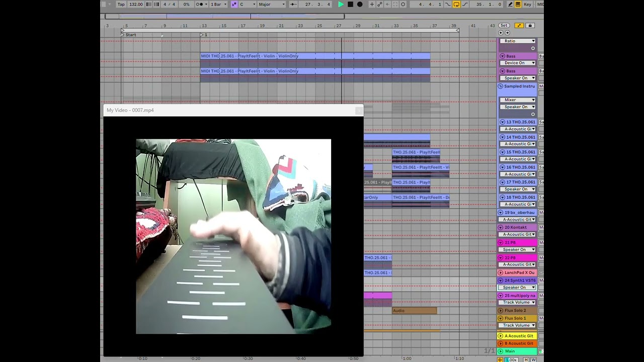Screen dimensions: 644x362
Task: Fold track 20 Kontakt
Action: 501,228
